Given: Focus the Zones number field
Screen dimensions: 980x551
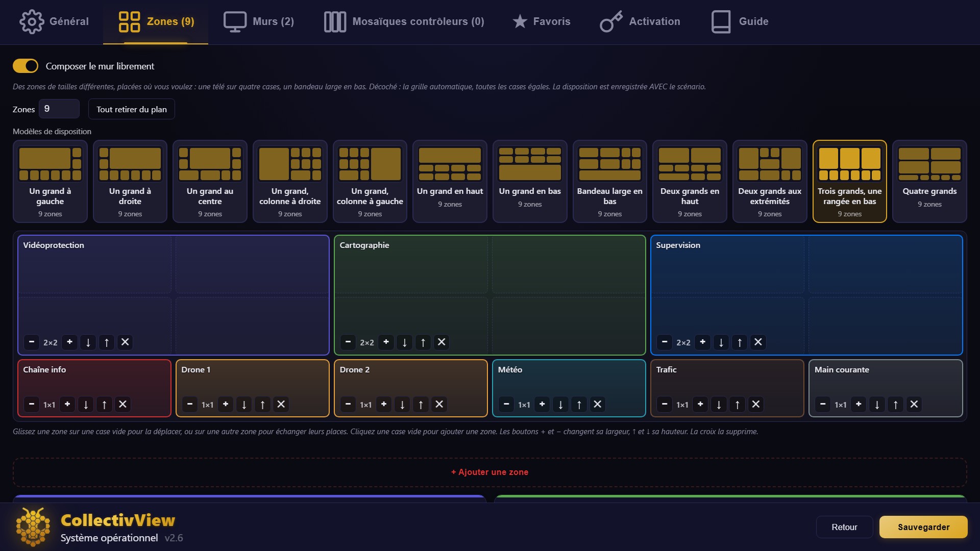Looking at the screenshot, I should [59, 109].
